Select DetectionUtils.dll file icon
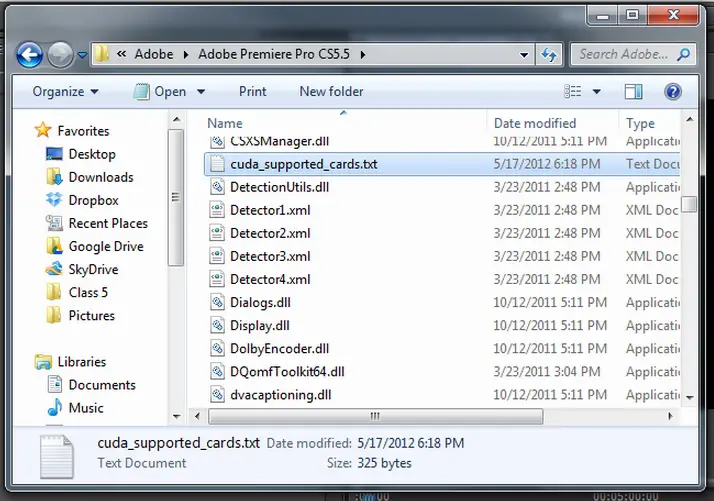 (x=217, y=187)
